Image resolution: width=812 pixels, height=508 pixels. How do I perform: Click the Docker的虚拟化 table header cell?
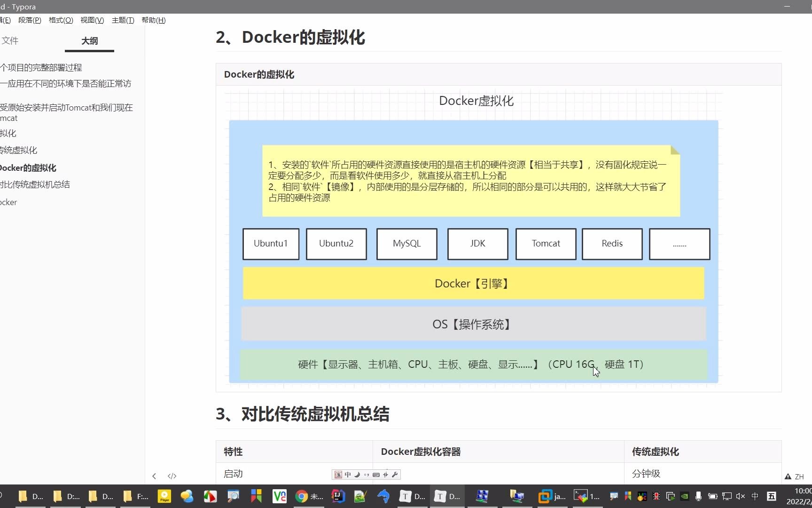pos(499,74)
